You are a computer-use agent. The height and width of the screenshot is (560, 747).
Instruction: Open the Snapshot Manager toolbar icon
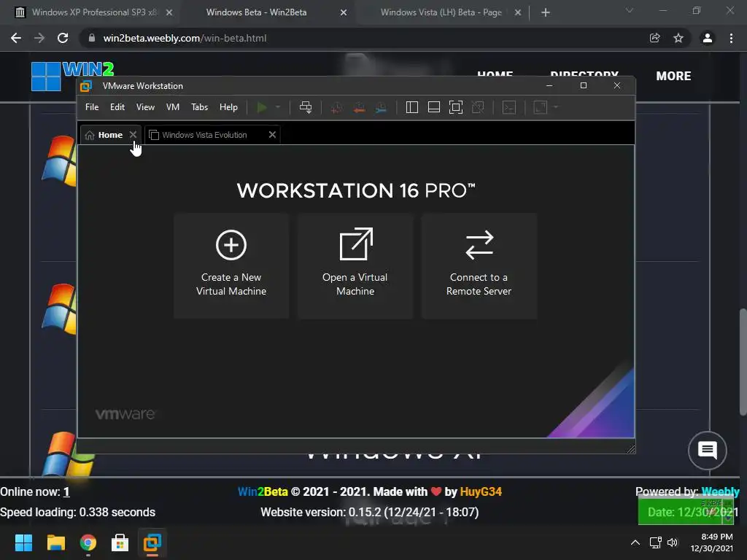(381, 108)
